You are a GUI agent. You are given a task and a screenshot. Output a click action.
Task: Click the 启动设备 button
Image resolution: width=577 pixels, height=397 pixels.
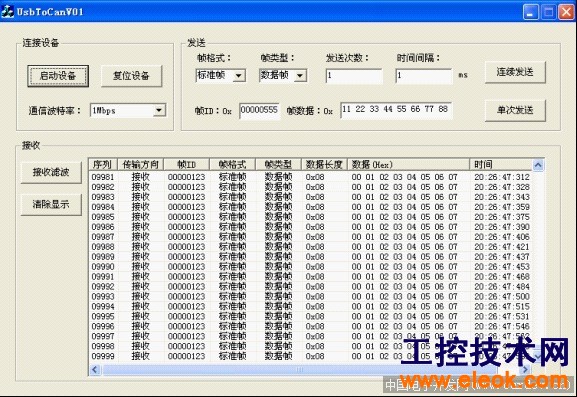pos(58,76)
